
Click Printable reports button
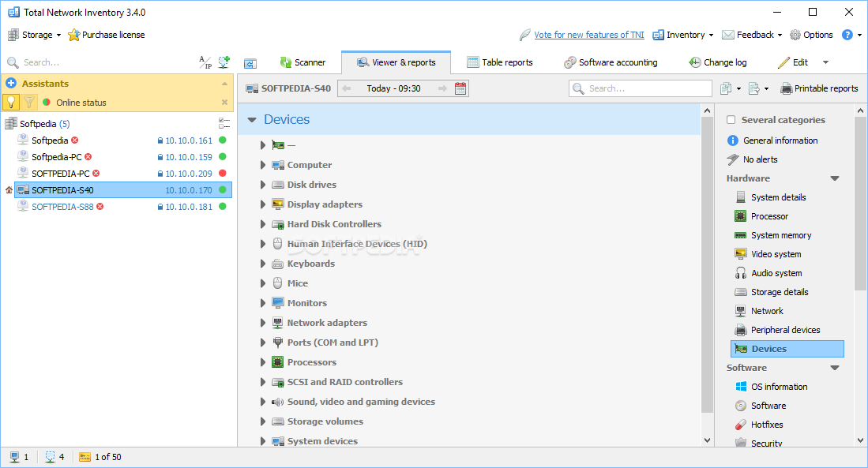pyautogui.click(x=819, y=88)
